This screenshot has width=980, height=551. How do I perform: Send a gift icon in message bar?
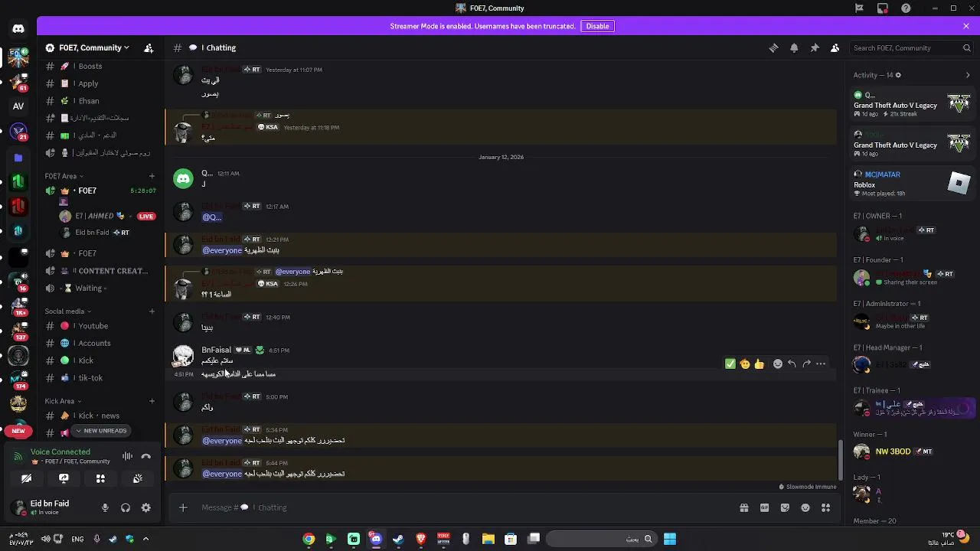(x=743, y=507)
